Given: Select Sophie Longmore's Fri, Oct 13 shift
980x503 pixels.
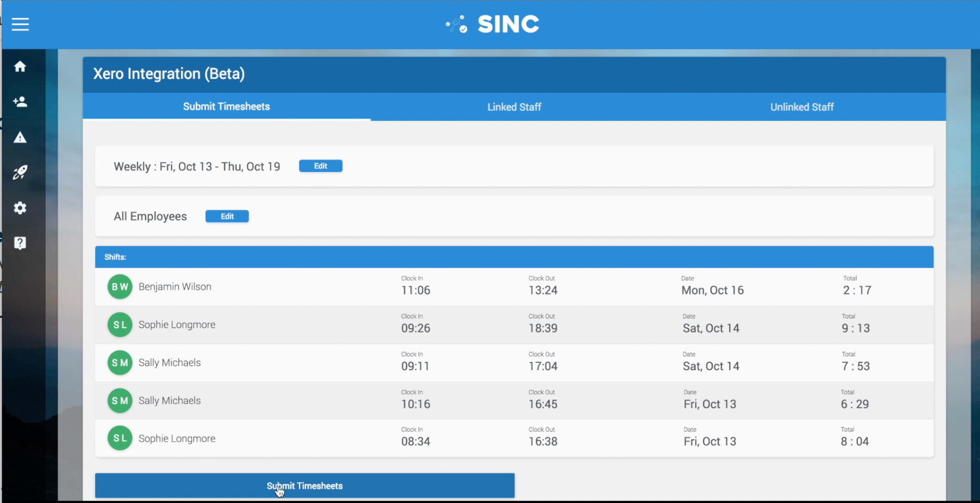Looking at the screenshot, I should pyautogui.click(x=514, y=438).
